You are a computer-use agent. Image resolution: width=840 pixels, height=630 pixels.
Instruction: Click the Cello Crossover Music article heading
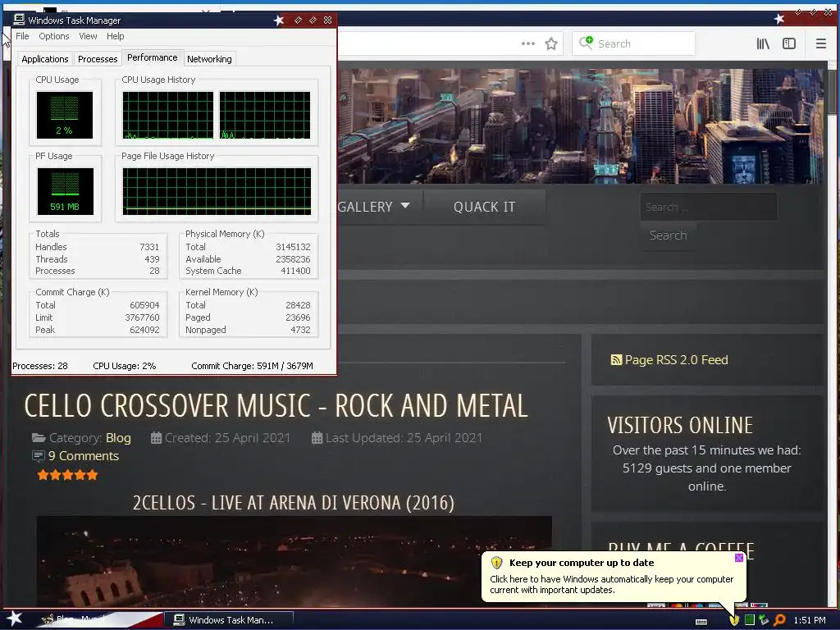pos(276,405)
